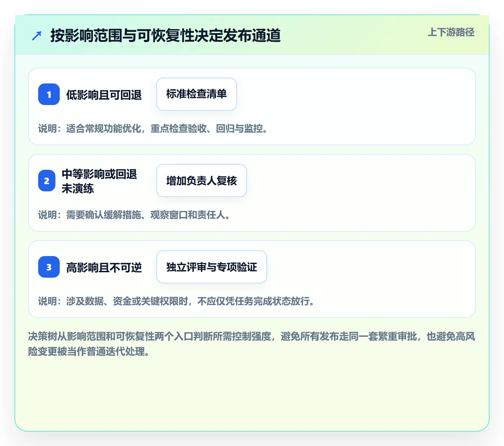Click the note starting with 涉及数据、资金或关键权限时
The height and width of the screenshot is (446, 504).
pos(176,301)
